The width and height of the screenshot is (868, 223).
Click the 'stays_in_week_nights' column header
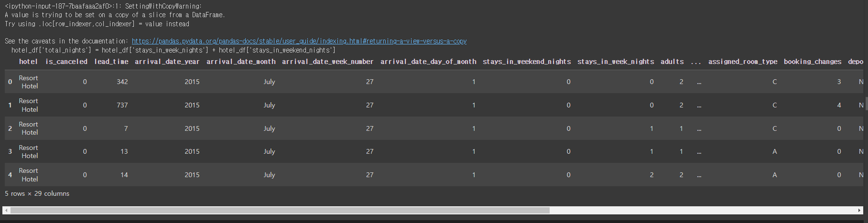pyautogui.click(x=616, y=62)
